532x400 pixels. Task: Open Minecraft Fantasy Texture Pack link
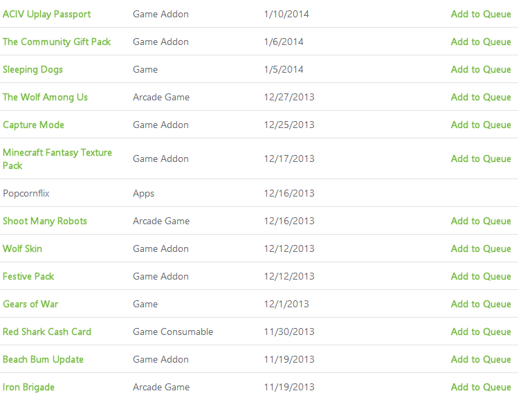pyautogui.click(x=57, y=158)
